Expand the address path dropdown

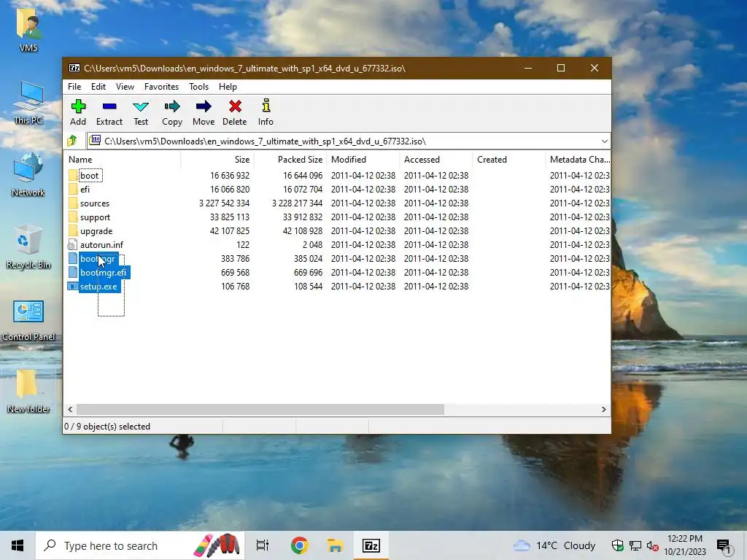(604, 141)
